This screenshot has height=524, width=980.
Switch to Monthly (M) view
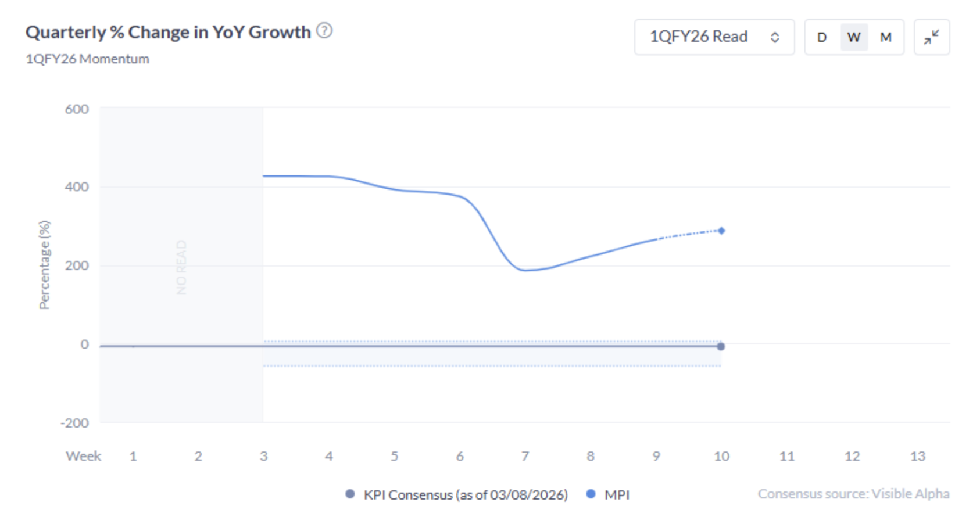coord(885,37)
